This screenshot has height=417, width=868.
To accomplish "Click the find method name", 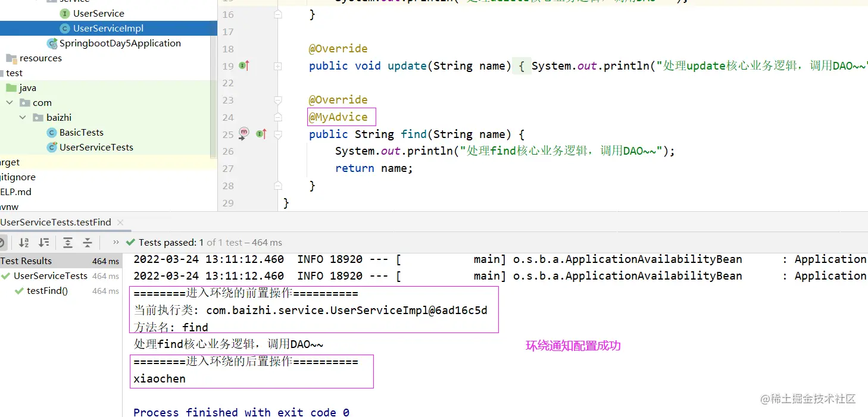I will click(x=414, y=134).
